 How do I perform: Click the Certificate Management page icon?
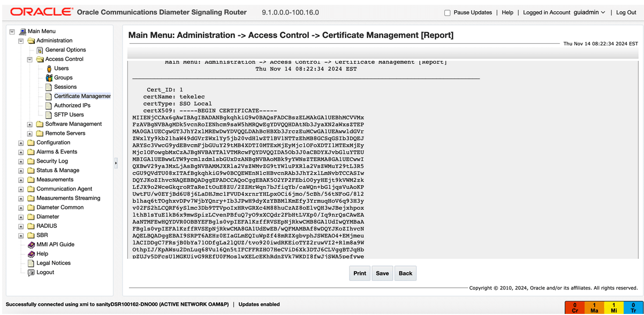[x=49, y=96]
